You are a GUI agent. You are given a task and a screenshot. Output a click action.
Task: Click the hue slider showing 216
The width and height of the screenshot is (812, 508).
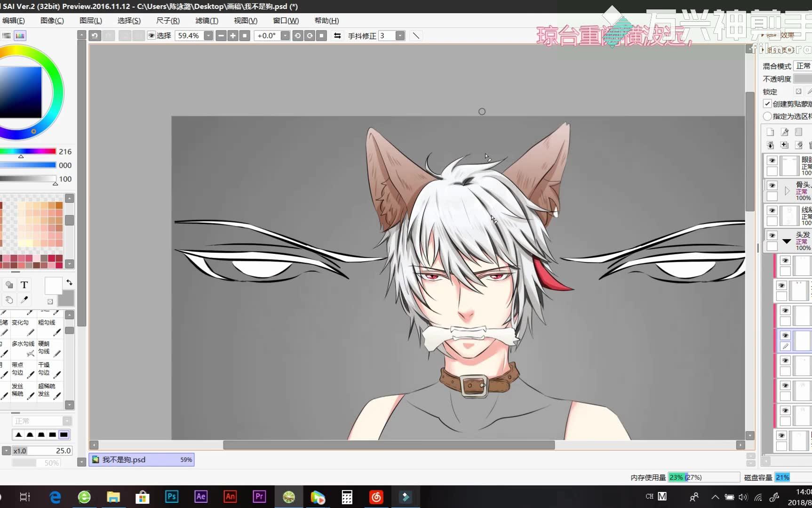28,152
